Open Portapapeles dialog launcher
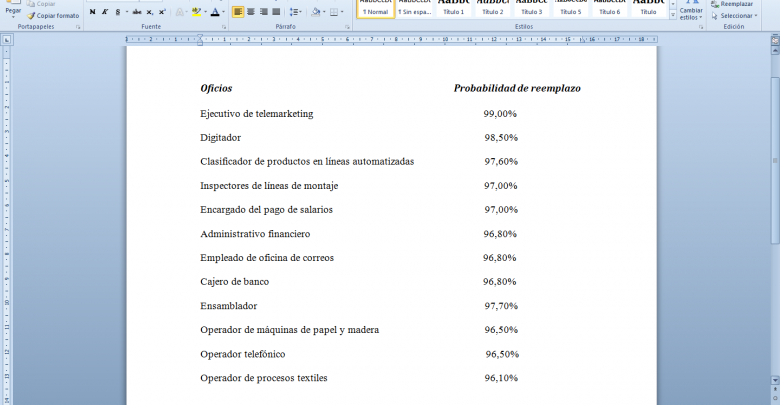This screenshot has height=405, width=780. pos(78,27)
